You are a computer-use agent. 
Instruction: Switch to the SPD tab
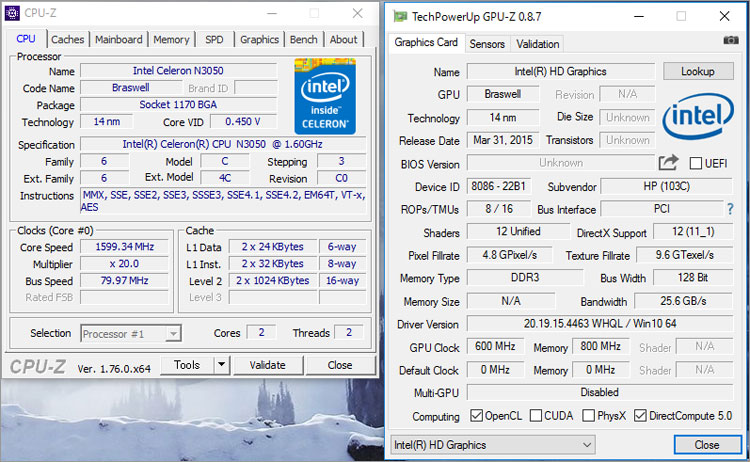point(214,40)
